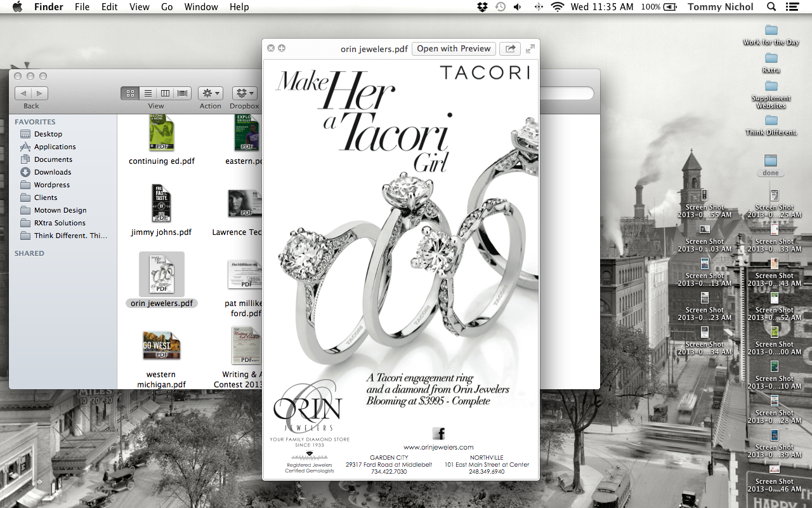The image size is (812, 508).
Task: Open the Clients sidebar folder
Action: (46, 197)
